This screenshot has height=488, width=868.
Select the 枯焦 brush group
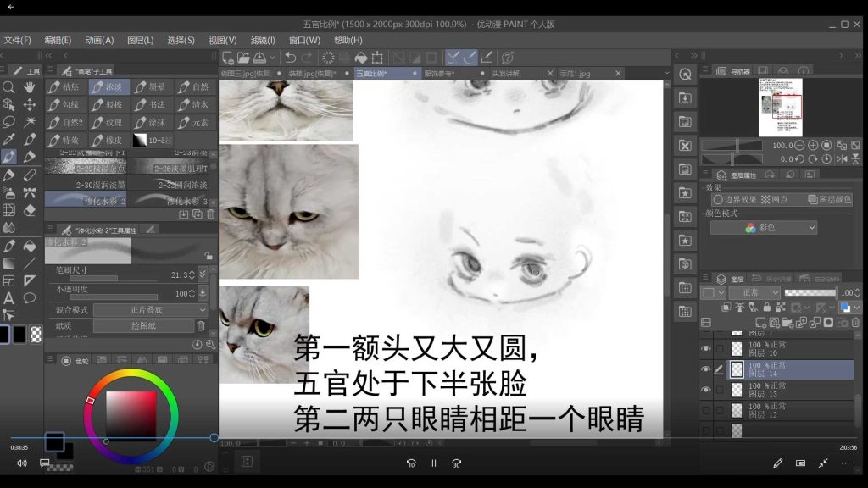(64, 87)
